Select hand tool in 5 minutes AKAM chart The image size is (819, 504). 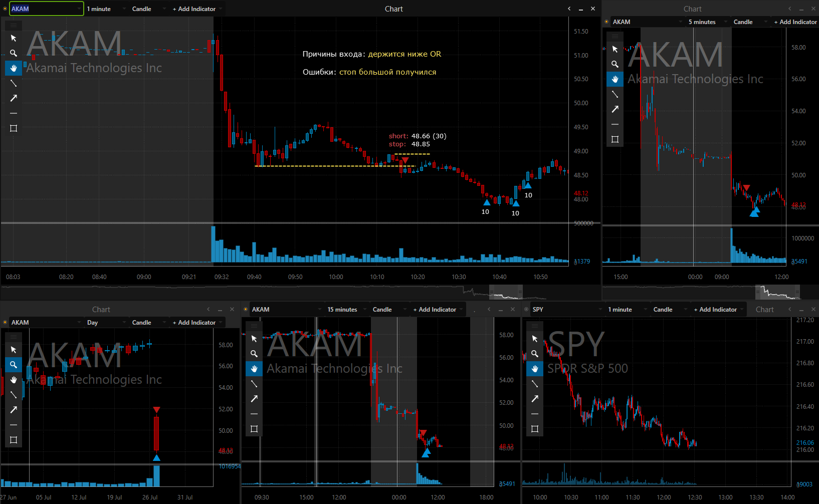(x=615, y=79)
